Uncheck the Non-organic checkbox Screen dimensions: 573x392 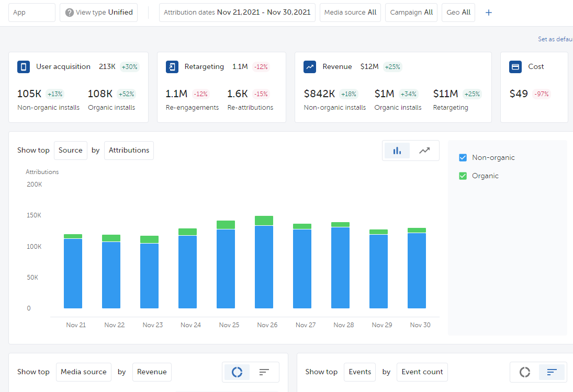pos(463,158)
